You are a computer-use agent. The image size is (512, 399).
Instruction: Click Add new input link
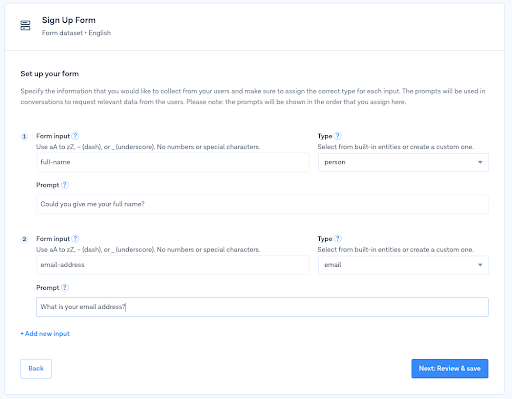point(45,334)
